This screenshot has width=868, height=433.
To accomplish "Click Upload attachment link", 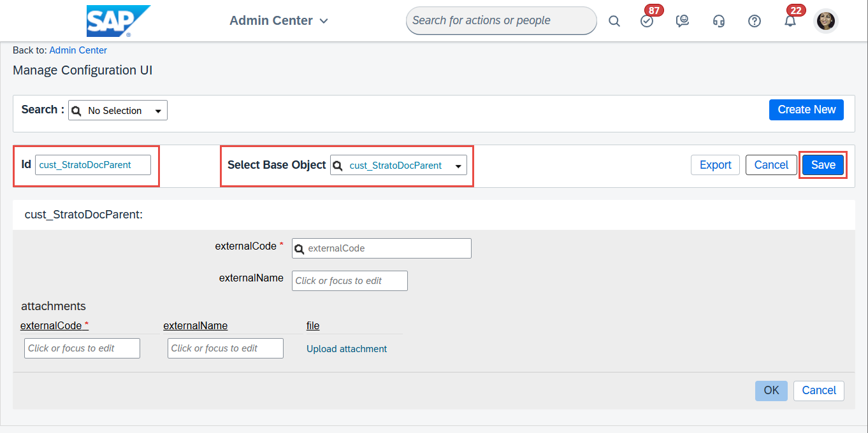I will (347, 349).
